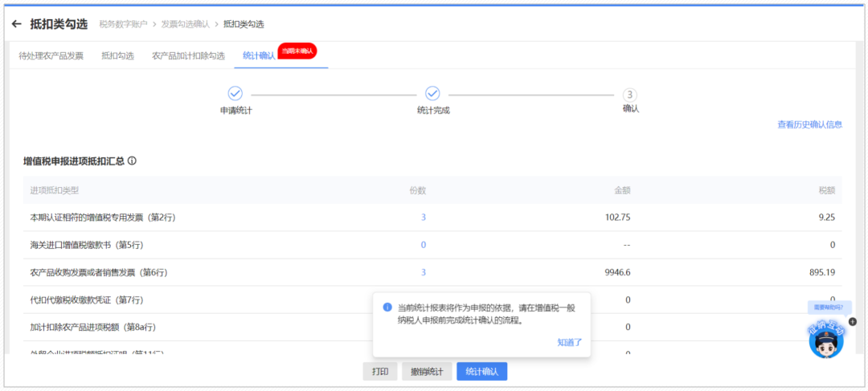868x391 pixels.
Task: Open the 抵扣勾选 tab
Action: (x=117, y=56)
